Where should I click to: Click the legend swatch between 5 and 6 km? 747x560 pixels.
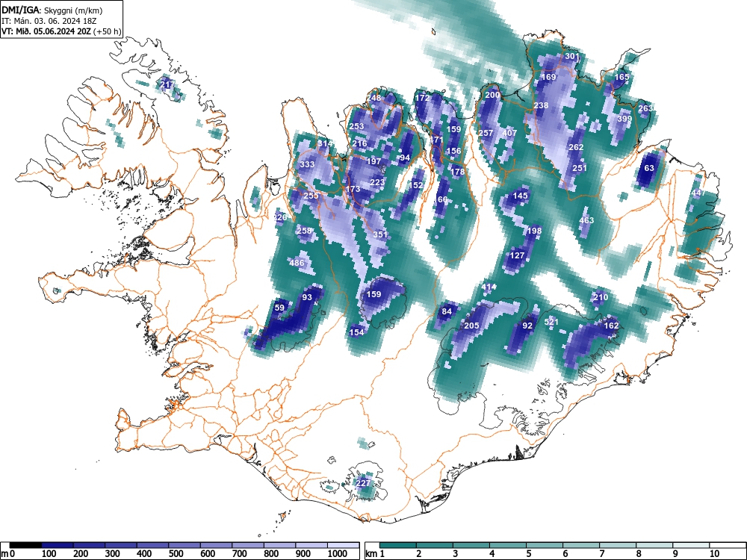[x=545, y=545]
